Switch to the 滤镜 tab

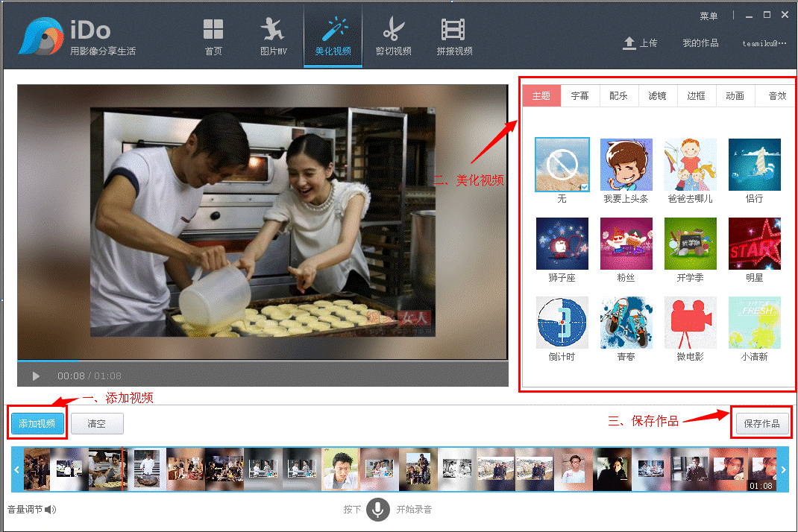657,96
